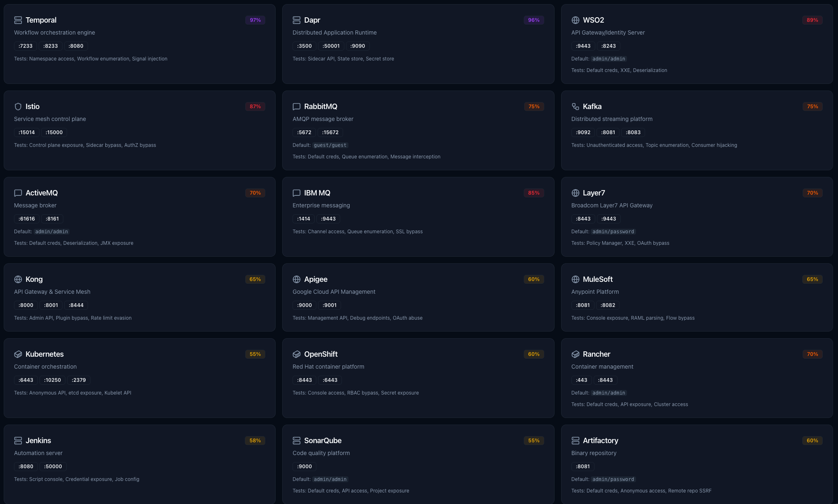Screen dimensions: 838x504
Task: Click the RabbitMQ message broker icon
Action: pyautogui.click(x=297, y=106)
